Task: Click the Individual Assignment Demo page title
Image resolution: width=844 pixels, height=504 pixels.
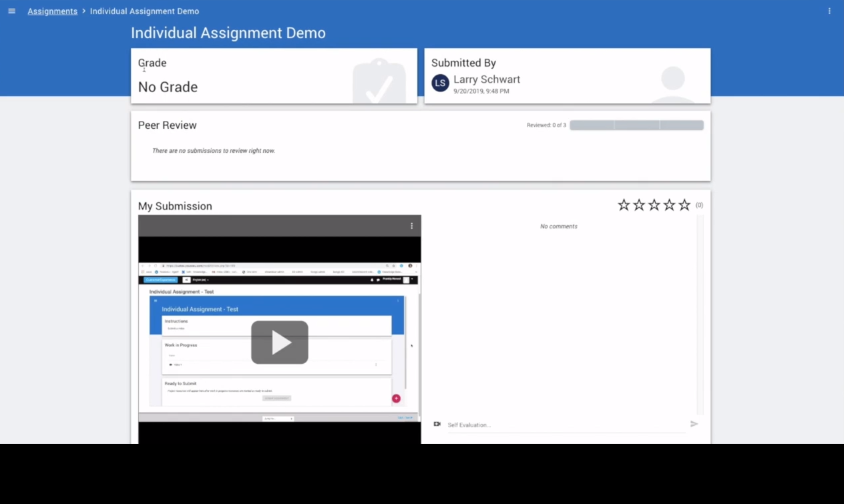Action: [228, 33]
